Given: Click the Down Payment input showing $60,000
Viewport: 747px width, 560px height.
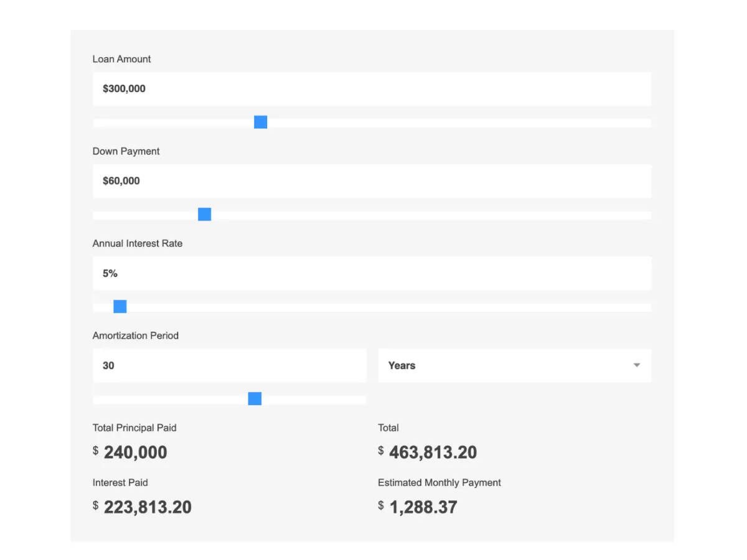Looking at the screenshot, I should tap(372, 181).
